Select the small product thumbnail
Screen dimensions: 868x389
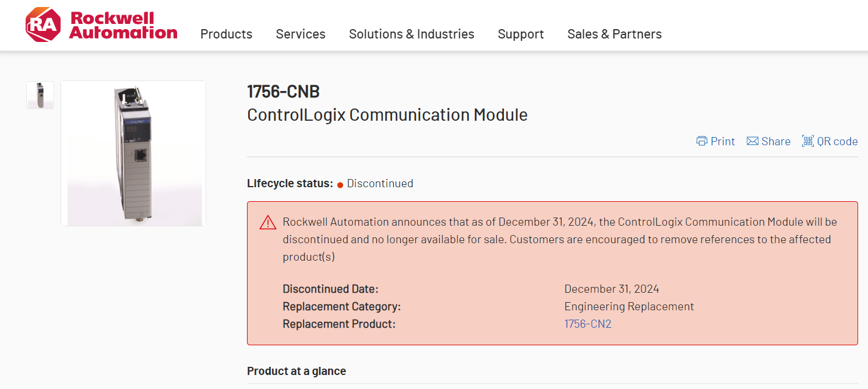click(x=40, y=95)
